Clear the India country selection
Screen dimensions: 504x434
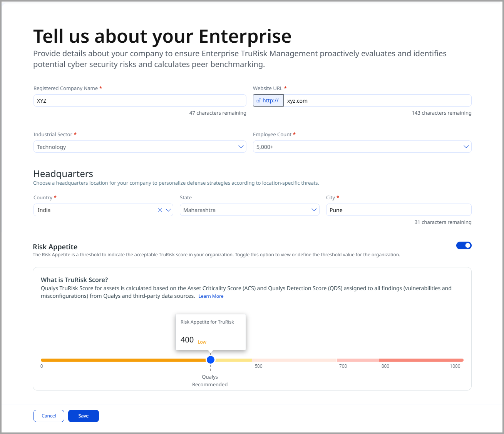pos(160,210)
